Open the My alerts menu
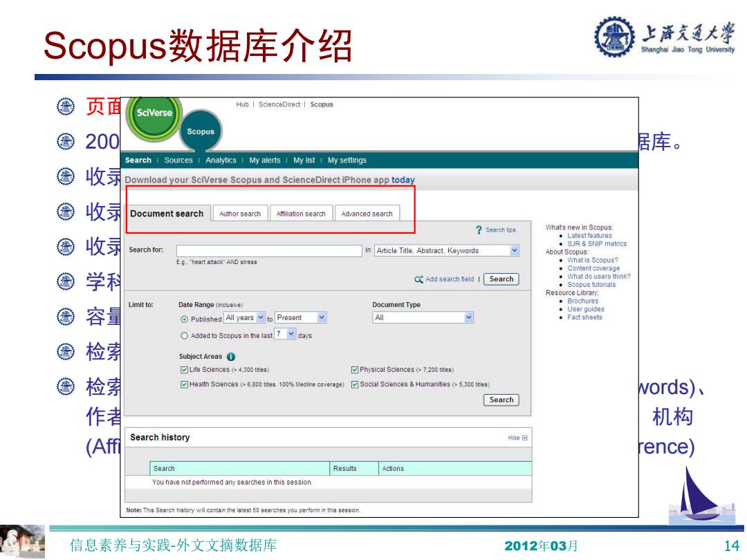 point(265,160)
